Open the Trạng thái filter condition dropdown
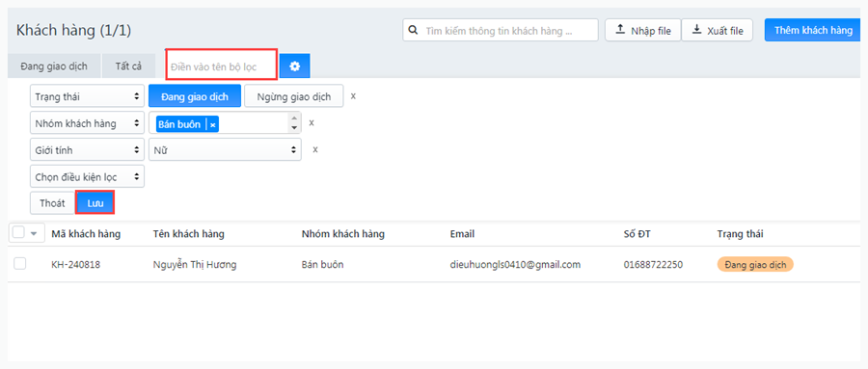Screen dimensions: 868x369 click(x=88, y=96)
